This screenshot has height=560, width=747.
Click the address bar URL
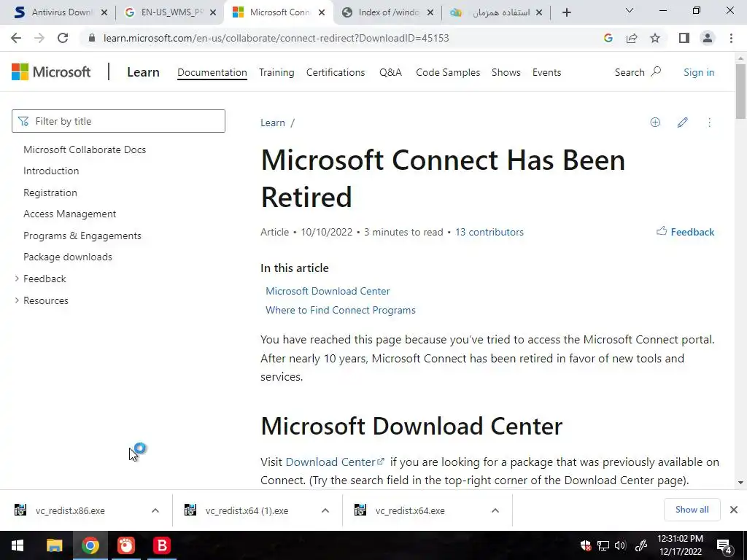pyautogui.click(x=276, y=38)
